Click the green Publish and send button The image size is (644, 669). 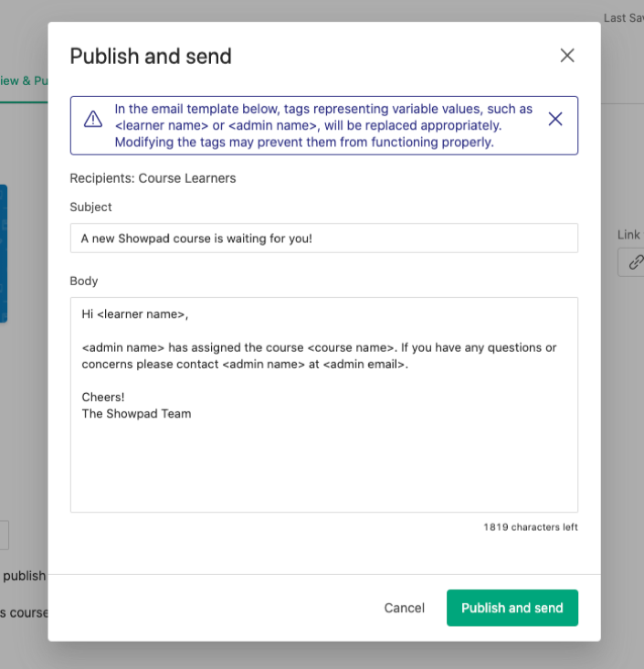(x=512, y=608)
